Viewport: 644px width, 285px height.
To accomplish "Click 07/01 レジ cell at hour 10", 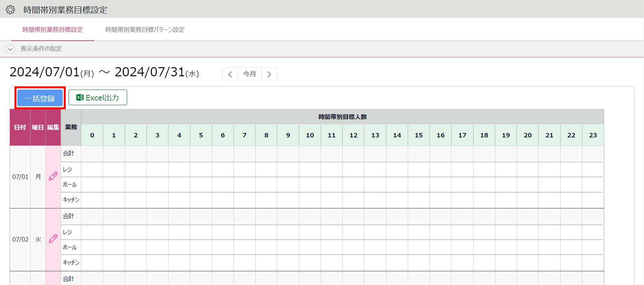I will [310, 169].
